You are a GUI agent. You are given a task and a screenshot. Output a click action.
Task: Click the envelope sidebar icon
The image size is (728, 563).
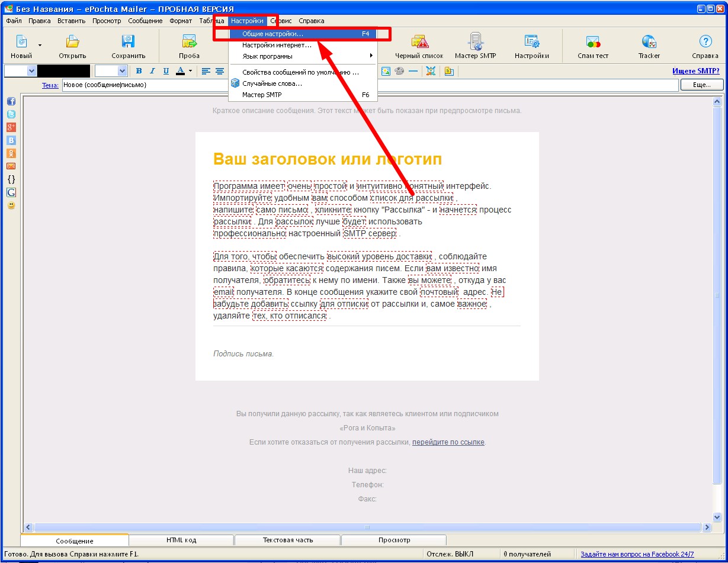pos(11,166)
